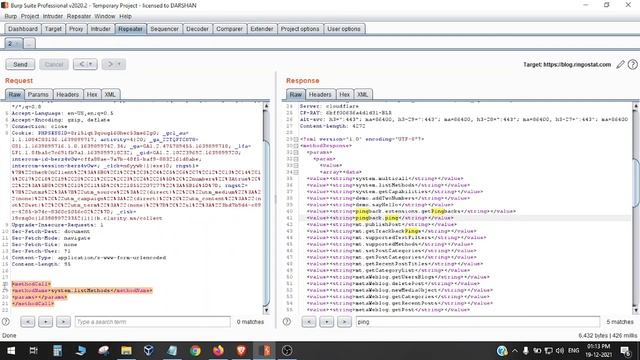Screen dimensions: 640x360
Task: Launch Firefox from taskbar
Action: [x=218, y=351]
